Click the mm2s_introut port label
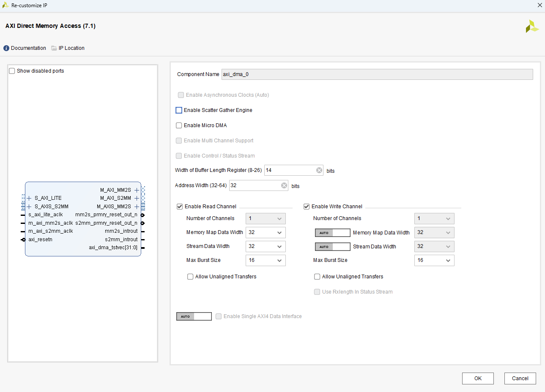 (121, 231)
